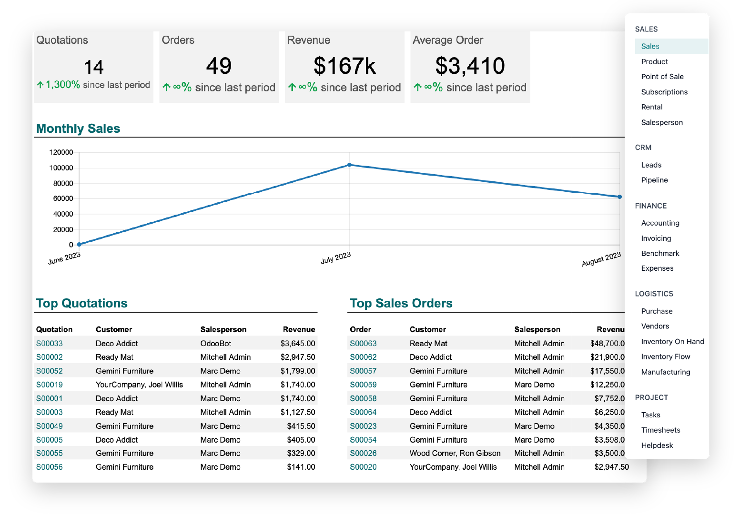Click the Orders scorecard showing 49
The height and width of the screenshot is (514, 740).
tap(218, 66)
